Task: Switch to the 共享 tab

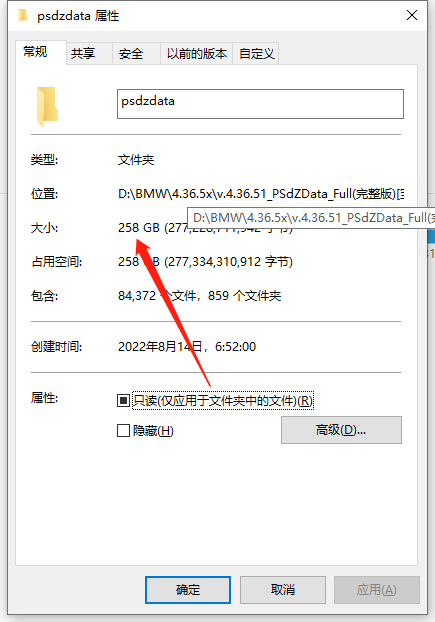Action: coord(83,53)
